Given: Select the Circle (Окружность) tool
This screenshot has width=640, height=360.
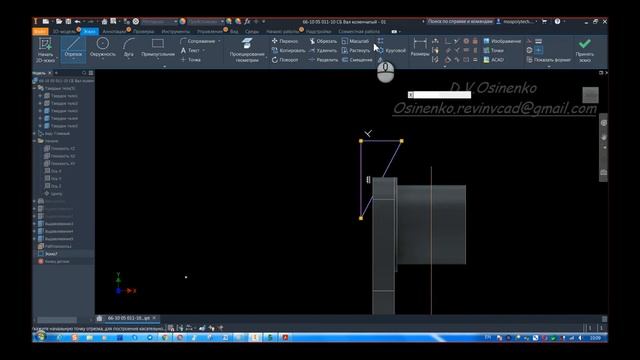Looking at the screenshot, I should [102, 47].
